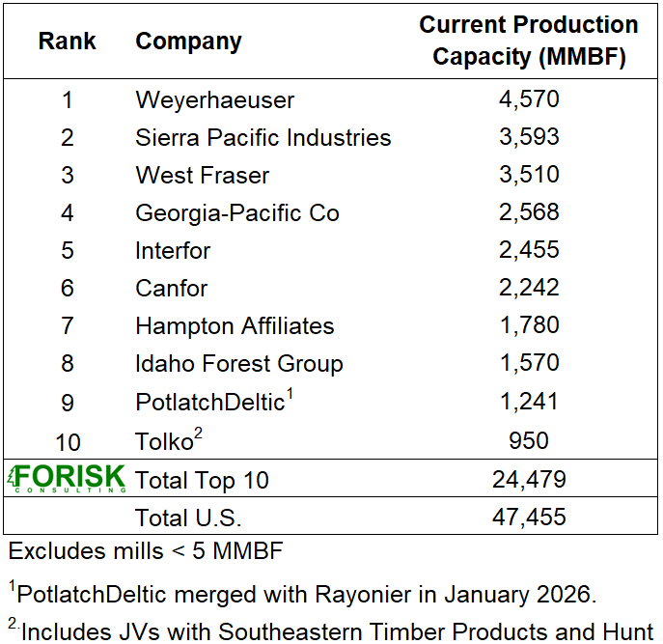Select the Rank column header
Image resolution: width=663 pixels, height=644 pixels.
pos(68,42)
